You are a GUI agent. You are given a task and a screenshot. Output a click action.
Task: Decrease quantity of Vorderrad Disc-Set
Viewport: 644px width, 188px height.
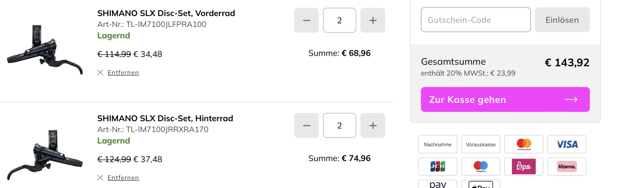pos(306,20)
